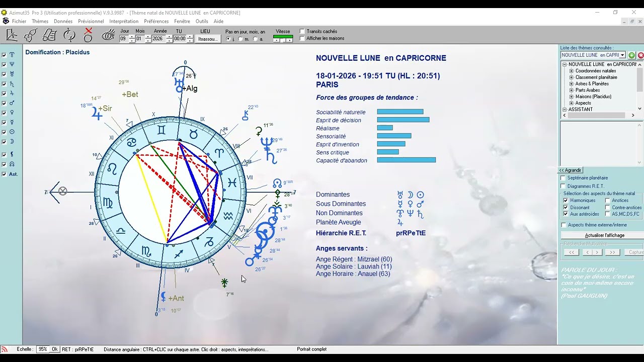Collapse NOUVELLE LUNE en CAPRICORNE tree root

[565, 64]
